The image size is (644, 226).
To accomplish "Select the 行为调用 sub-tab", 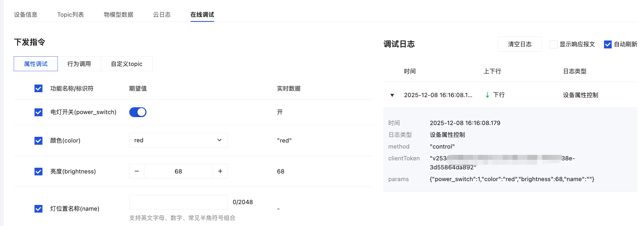I will tap(79, 64).
